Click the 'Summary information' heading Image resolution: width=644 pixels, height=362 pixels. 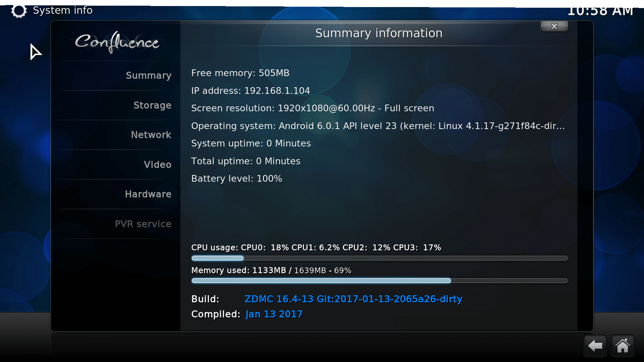point(379,33)
